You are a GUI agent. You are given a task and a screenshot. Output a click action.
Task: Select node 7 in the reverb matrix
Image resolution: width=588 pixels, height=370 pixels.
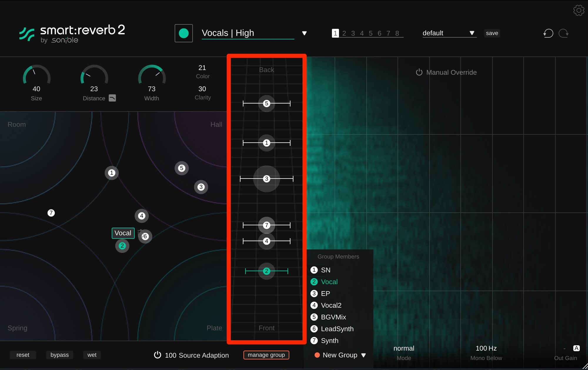pyautogui.click(x=51, y=213)
